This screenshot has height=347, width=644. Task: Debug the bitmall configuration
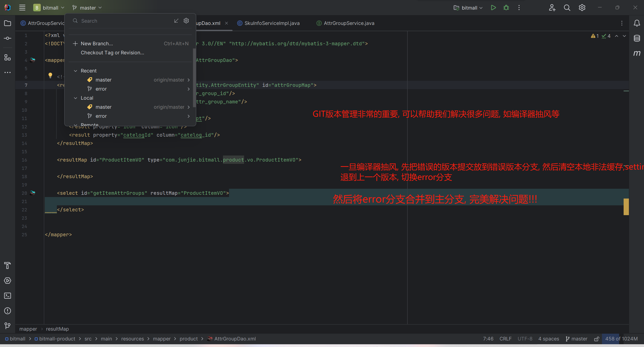click(x=506, y=8)
